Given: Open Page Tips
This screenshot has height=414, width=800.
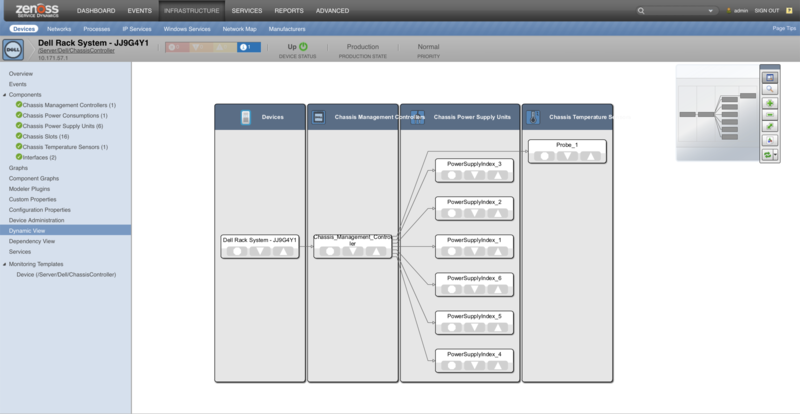Looking at the screenshot, I should 784,29.
